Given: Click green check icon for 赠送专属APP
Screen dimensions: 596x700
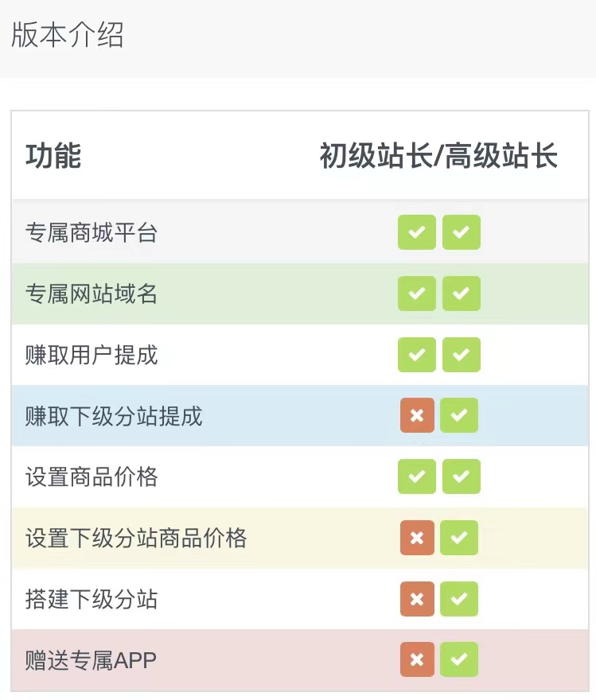Looking at the screenshot, I should pyautogui.click(x=459, y=659).
